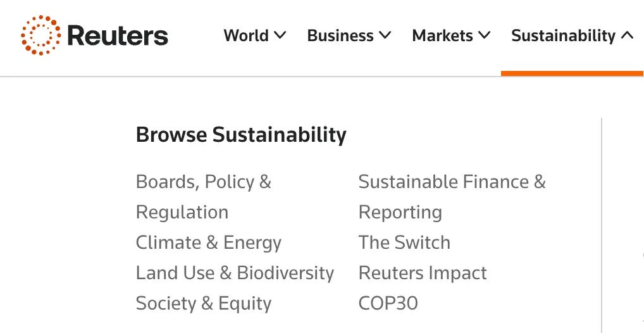Go to The Switch section
The image size is (644, 333).
(x=404, y=242)
